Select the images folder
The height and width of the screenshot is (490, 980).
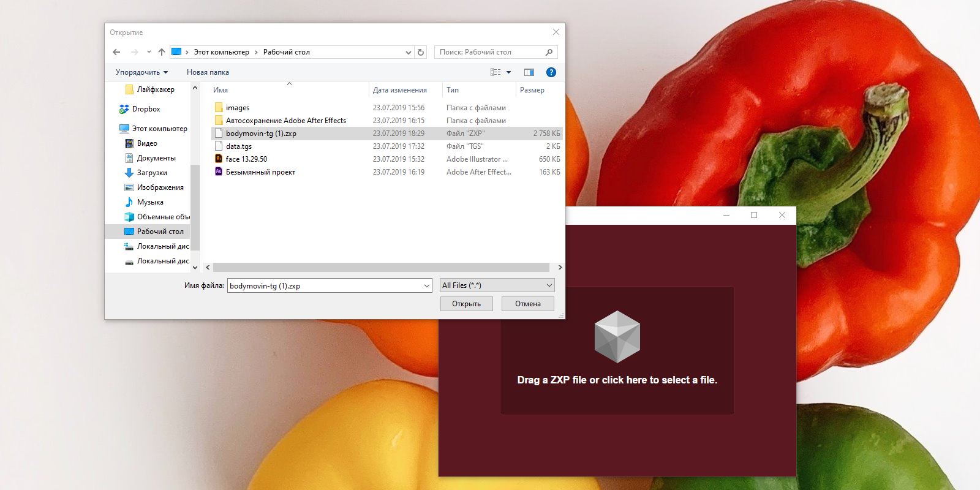coord(387,108)
